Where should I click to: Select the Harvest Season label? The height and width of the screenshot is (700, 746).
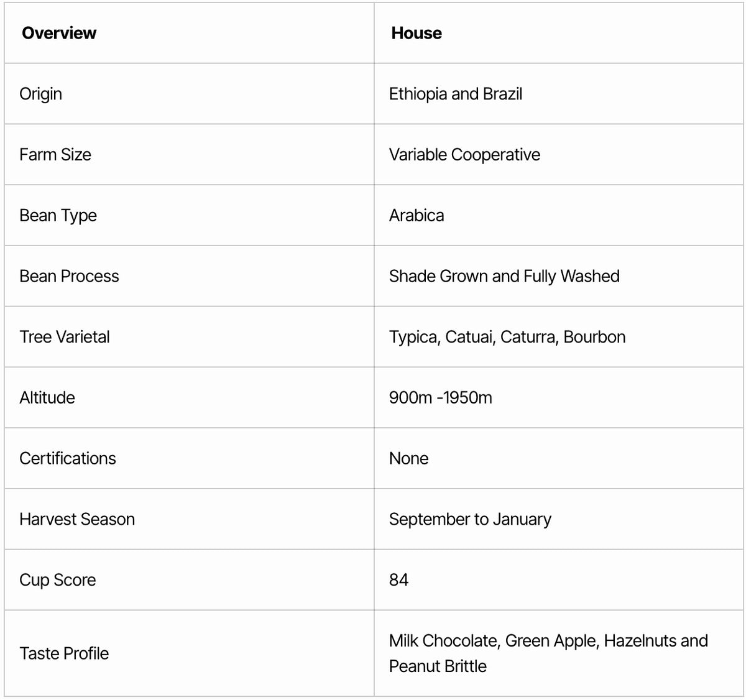pyautogui.click(x=77, y=520)
